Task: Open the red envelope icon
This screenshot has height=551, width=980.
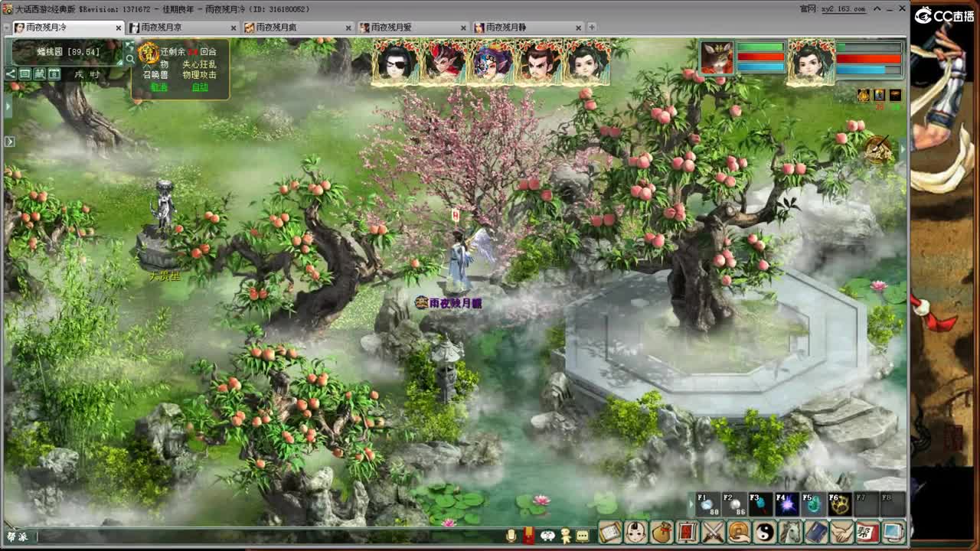Action: point(528,535)
